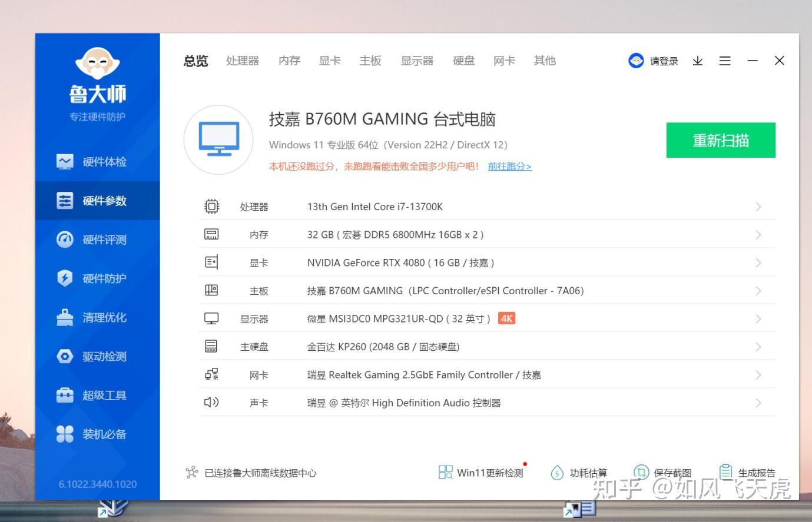Open 驱动检测 driver detection
The image size is (812, 522).
pos(98,356)
